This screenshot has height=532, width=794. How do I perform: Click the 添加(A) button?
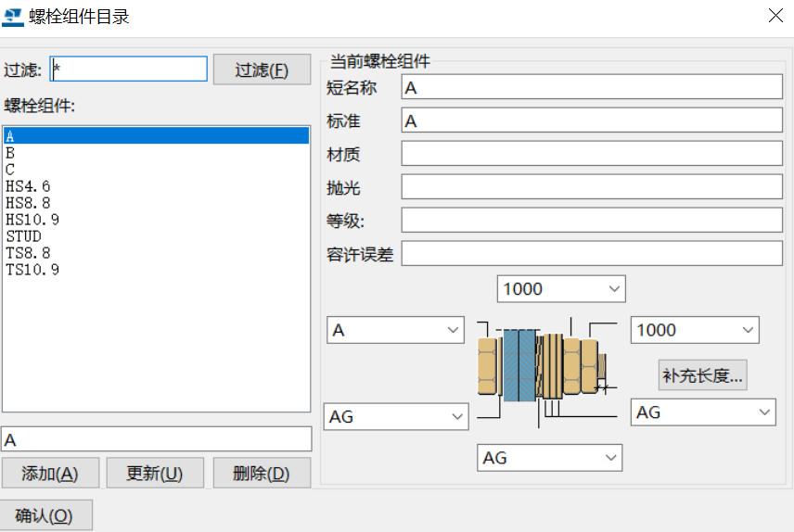tap(49, 474)
